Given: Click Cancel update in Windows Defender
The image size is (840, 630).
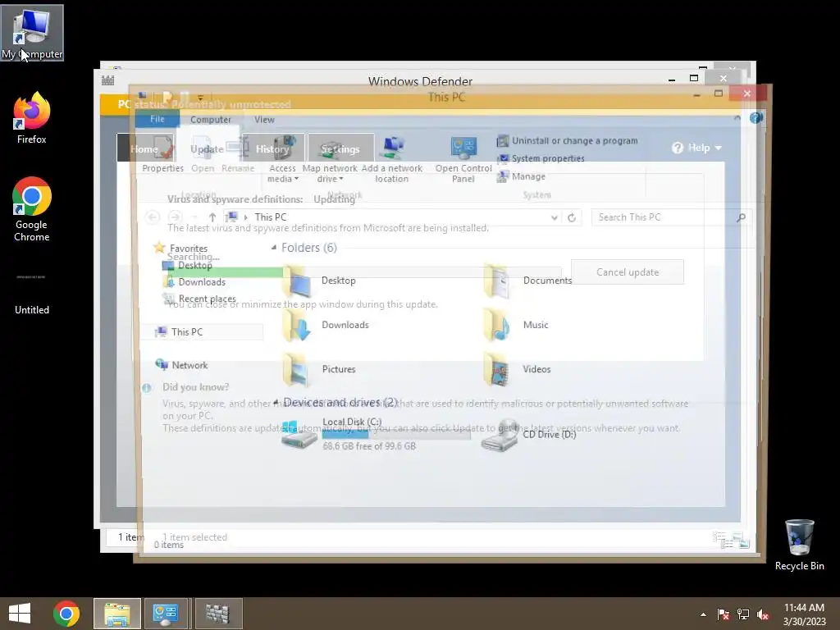Looking at the screenshot, I should [x=628, y=272].
